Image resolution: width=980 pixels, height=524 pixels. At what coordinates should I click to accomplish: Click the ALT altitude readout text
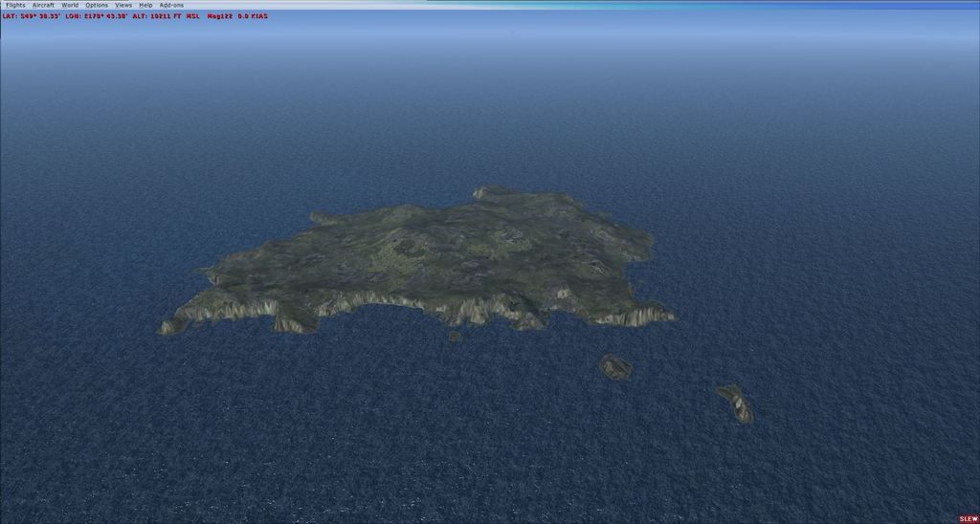click(x=163, y=16)
